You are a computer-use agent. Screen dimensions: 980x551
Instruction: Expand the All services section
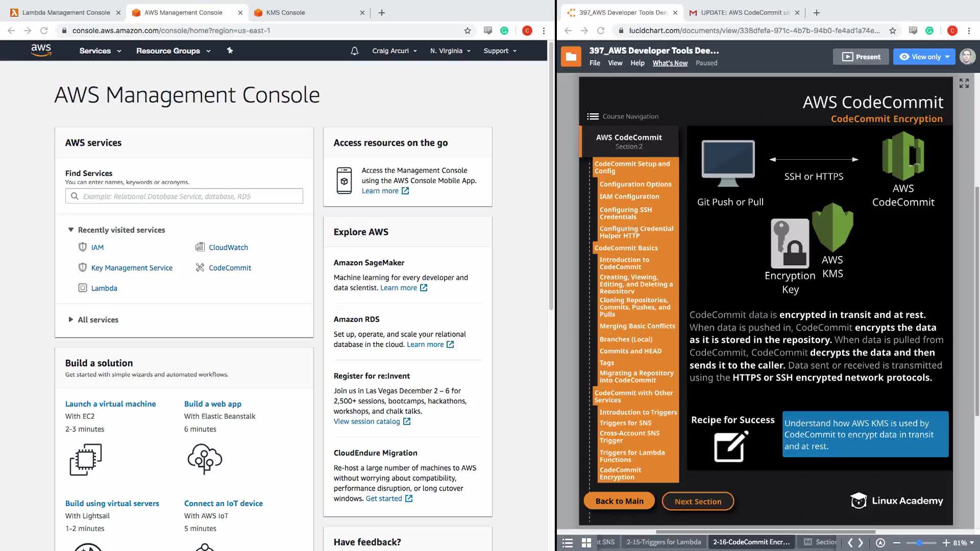(71, 319)
